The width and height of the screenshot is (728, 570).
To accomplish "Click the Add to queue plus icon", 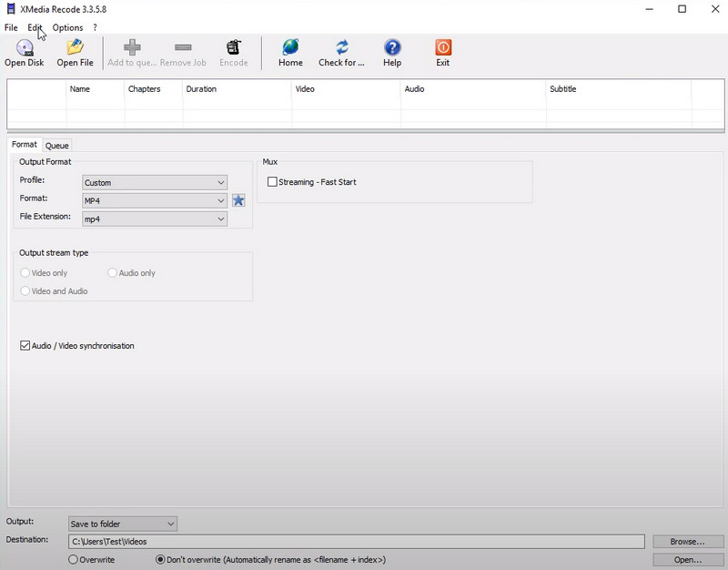I will (x=132, y=47).
